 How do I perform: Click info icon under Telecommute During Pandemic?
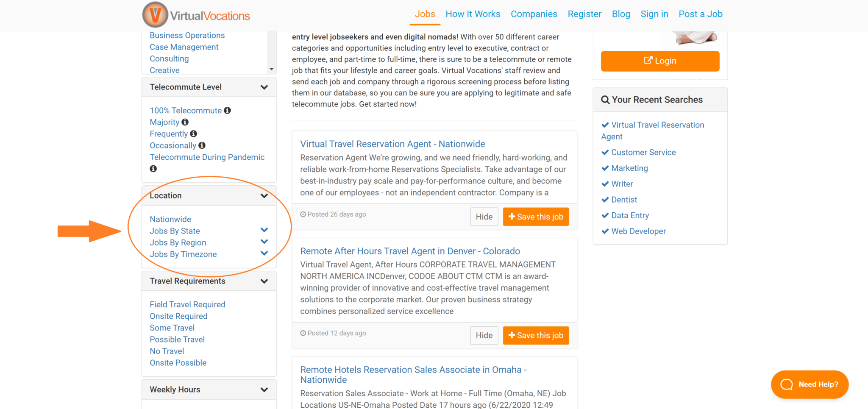[153, 169]
